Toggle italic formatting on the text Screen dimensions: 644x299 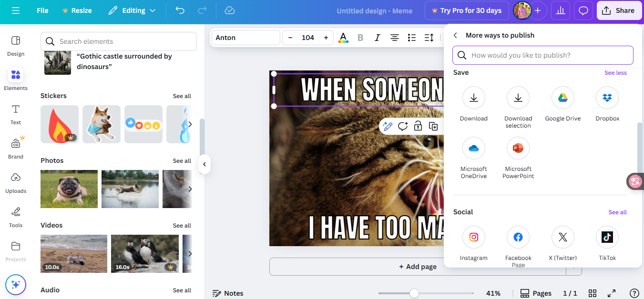tap(377, 37)
